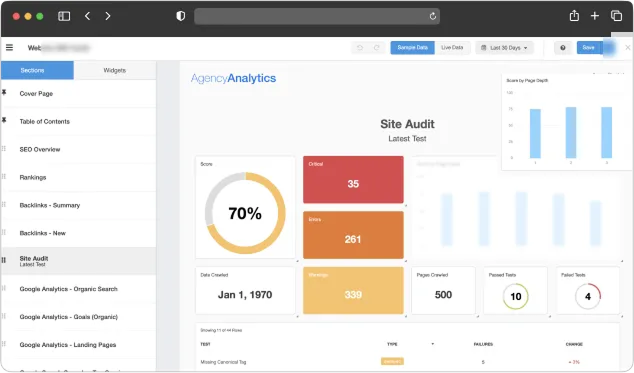This screenshot has height=373, width=634.
Task: Grab the drag handle beside Backlinks - Summary
Action: [x=4, y=205]
